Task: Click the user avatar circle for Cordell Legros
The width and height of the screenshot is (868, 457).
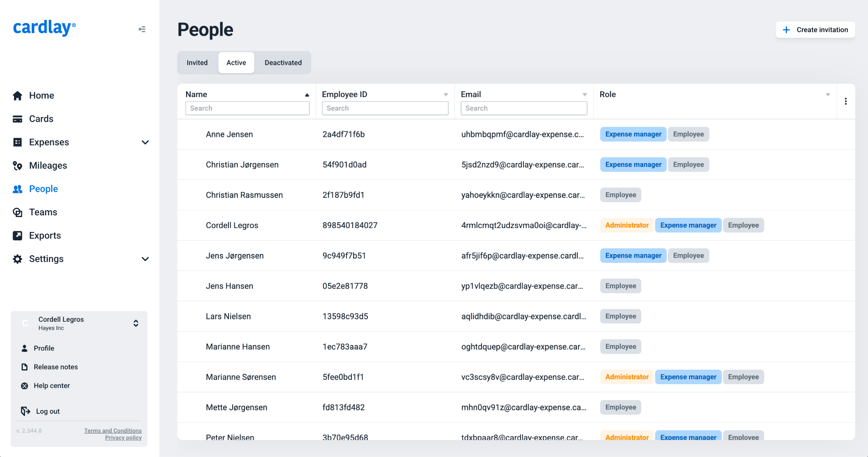Action: pyautogui.click(x=25, y=323)
